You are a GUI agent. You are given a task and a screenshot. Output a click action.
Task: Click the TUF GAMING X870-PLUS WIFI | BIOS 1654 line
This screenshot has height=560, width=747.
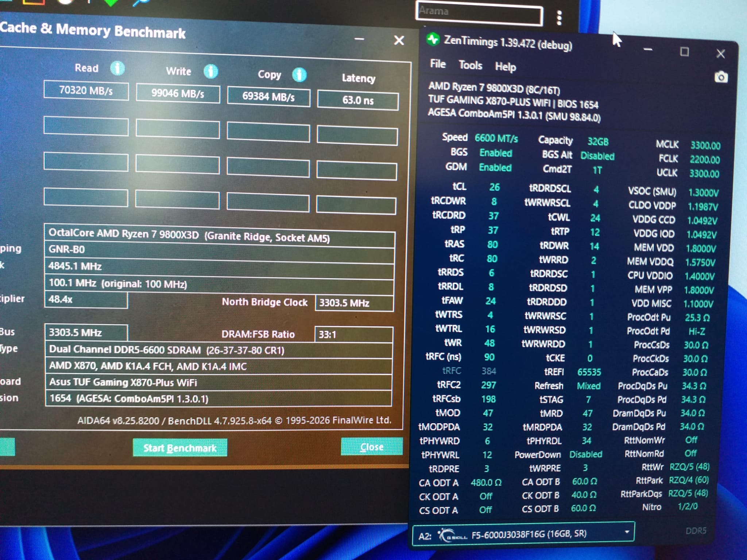point(514,102)
